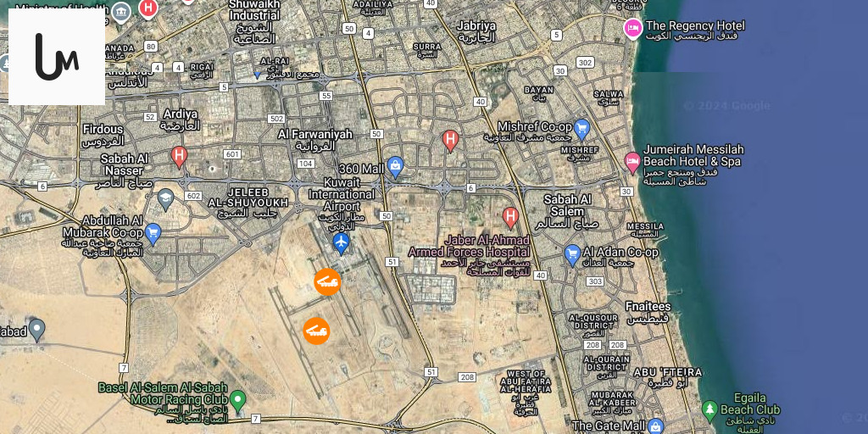The image size is (868, 434).
Task: Click The Regency Hotel pink bed marker
Action: click(633, 28)
